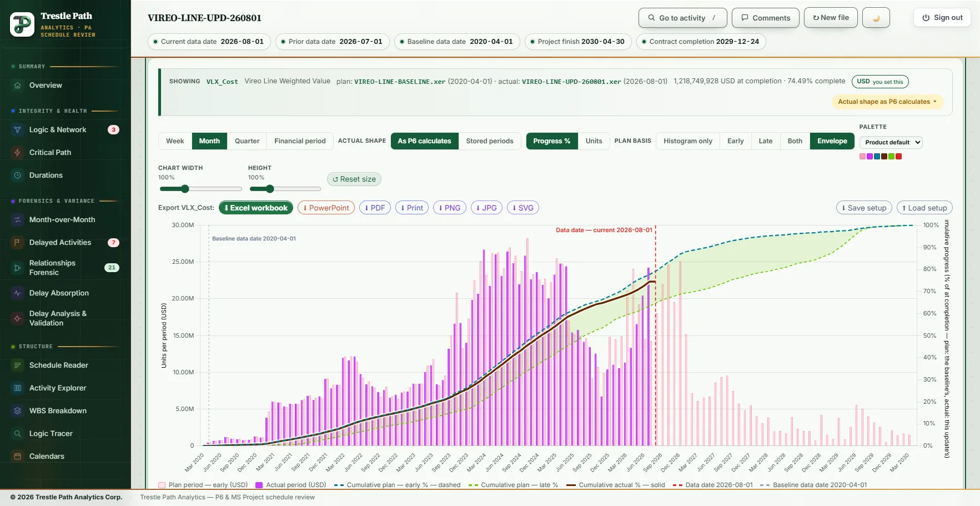
Task: Click USD you set this currency pill
Action: tap(880, 82)
